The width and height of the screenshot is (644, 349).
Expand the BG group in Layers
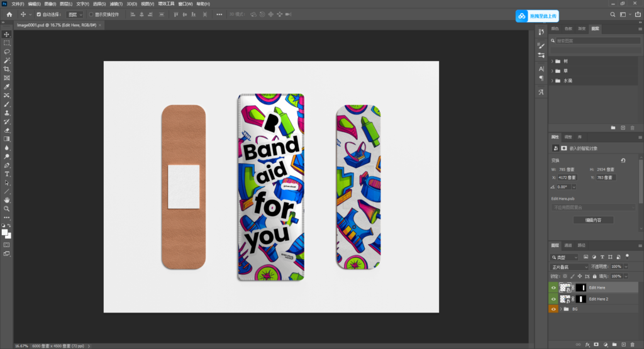click(x=560, y=309)
